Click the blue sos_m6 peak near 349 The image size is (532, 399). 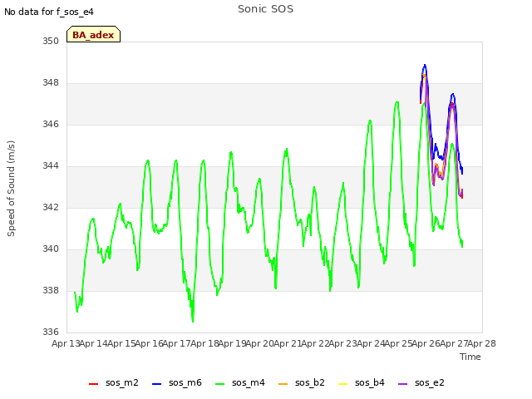(x=425, y=65)
